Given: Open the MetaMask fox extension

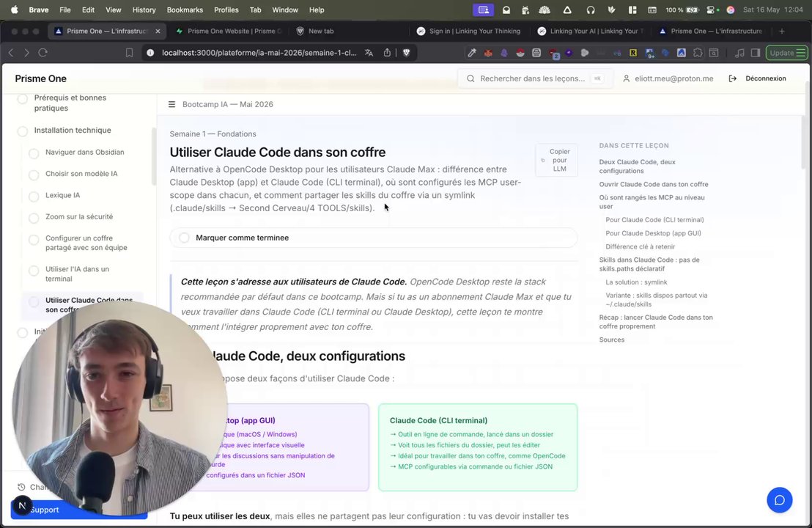Looking at the screenshot, I should 488,53.
